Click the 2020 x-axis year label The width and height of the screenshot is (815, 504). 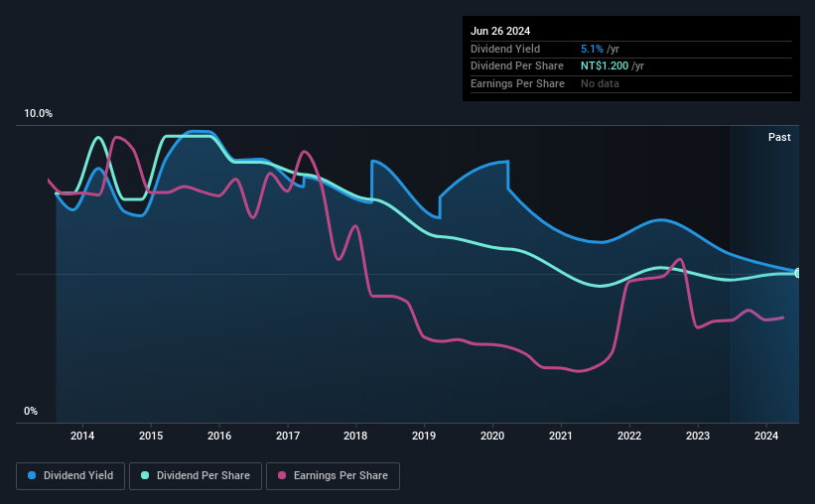coord(492,436)
